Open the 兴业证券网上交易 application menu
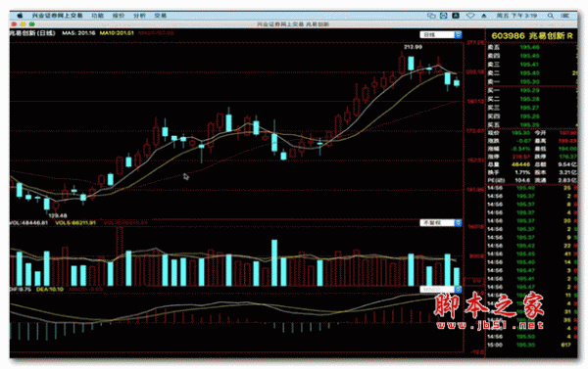Image resolution: width=588 pixels, height=369 pixels. (57, 16)
